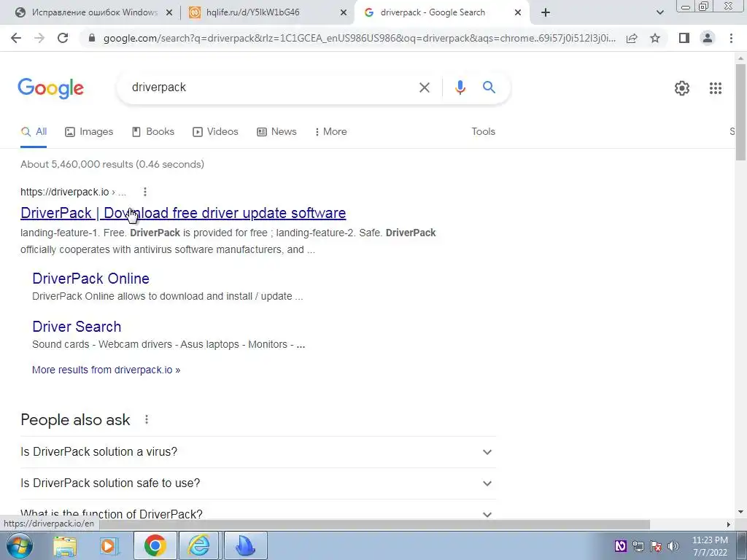Image resolution: width=747 pixels, height=560 pixels.
Task: Expand 'What is the function of DriverPack?'
Action: 258,513
